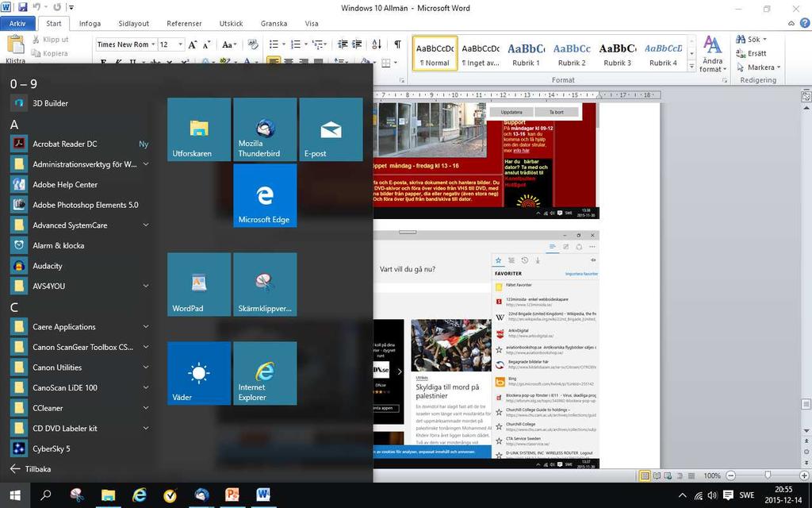Expand Administrationsverktyg folder in app list
812x508 pixels.
coord(146,164)
